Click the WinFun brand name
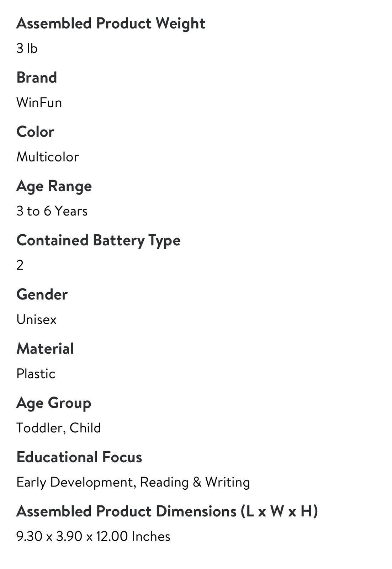This screenshot has width=392, height=569. click(x=39, y=102)
